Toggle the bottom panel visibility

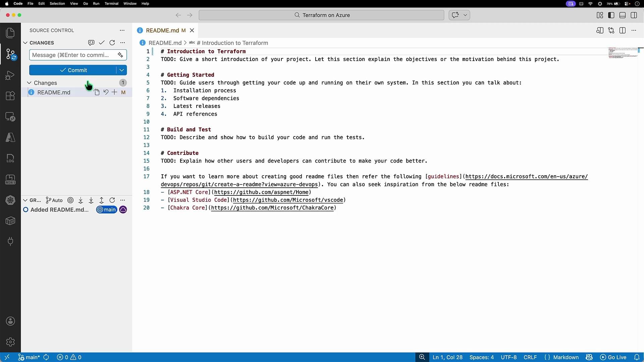623,15
